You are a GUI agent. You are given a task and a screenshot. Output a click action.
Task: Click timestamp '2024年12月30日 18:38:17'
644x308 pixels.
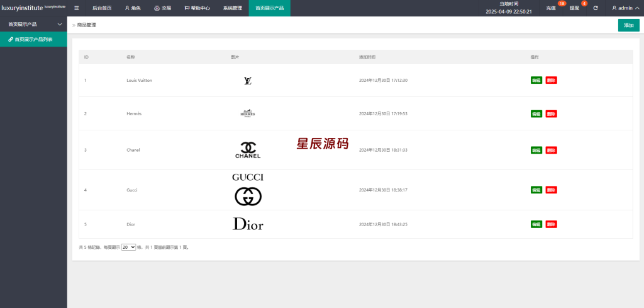(383, 190)
